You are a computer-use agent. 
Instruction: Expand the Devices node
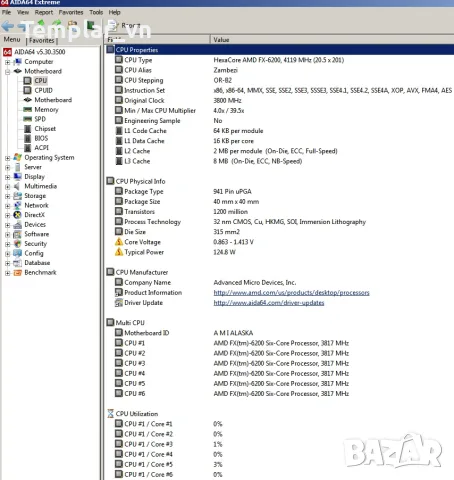coord(7,225)
